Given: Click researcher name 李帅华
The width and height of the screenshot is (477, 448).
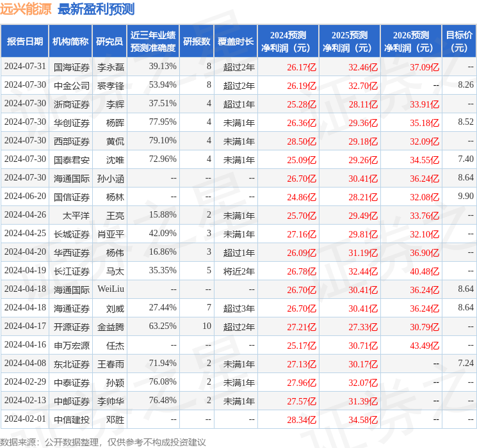Looking at the screenshot, I should pyautogui.click(x=111, y=401).
